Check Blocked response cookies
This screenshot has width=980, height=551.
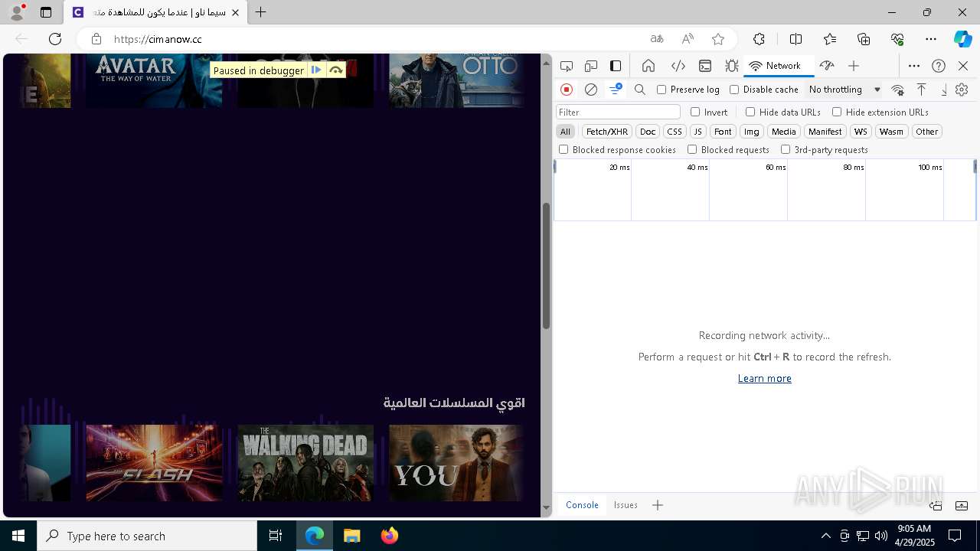pyautogui.click(x=563, y=149)
